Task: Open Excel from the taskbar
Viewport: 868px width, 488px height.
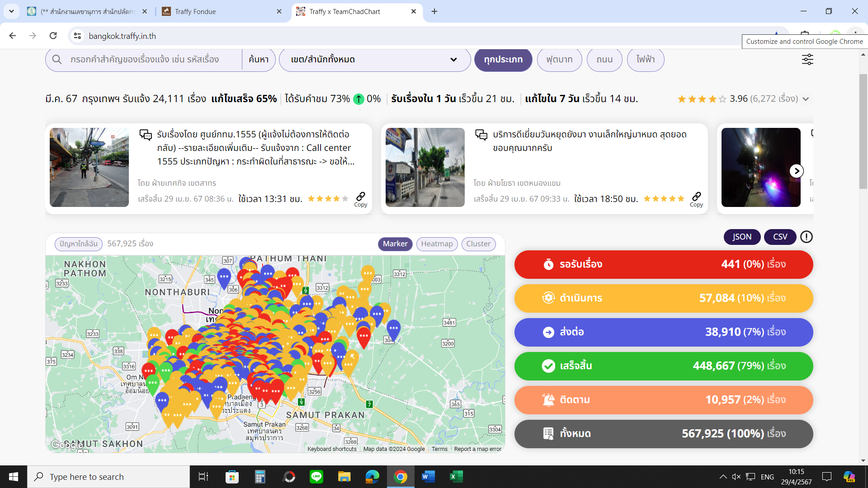Action: click(x=456, y=477)
